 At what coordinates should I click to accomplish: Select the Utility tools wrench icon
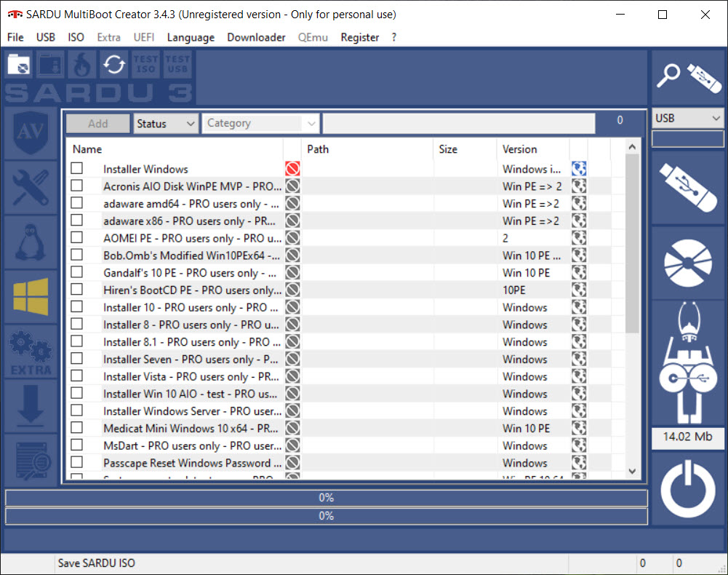(x=31, y=187)
